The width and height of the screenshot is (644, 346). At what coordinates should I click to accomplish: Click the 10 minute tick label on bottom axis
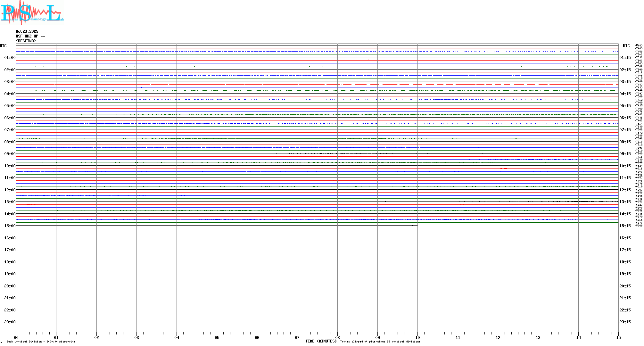417,337
